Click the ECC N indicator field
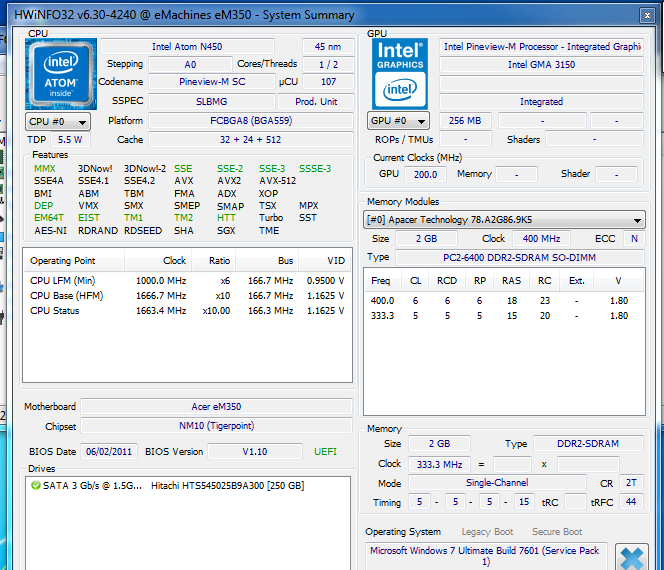The height and width of the screenshot is (570, 664). click(x=634, y=239)
